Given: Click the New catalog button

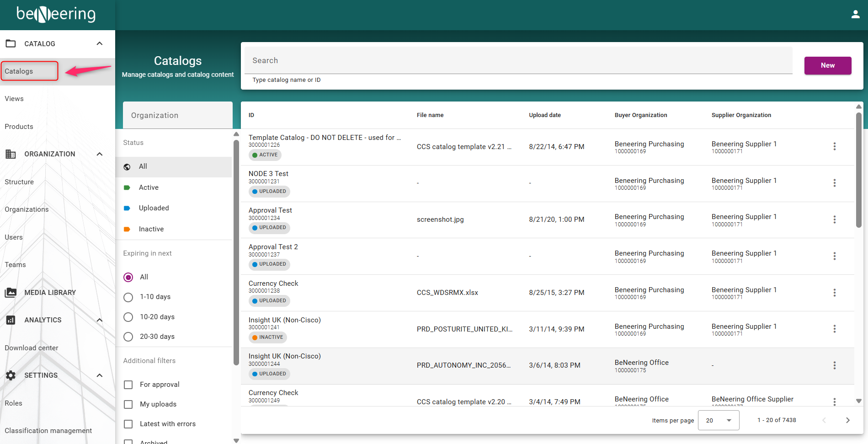Looking at the screenshot, I should 827,65.
